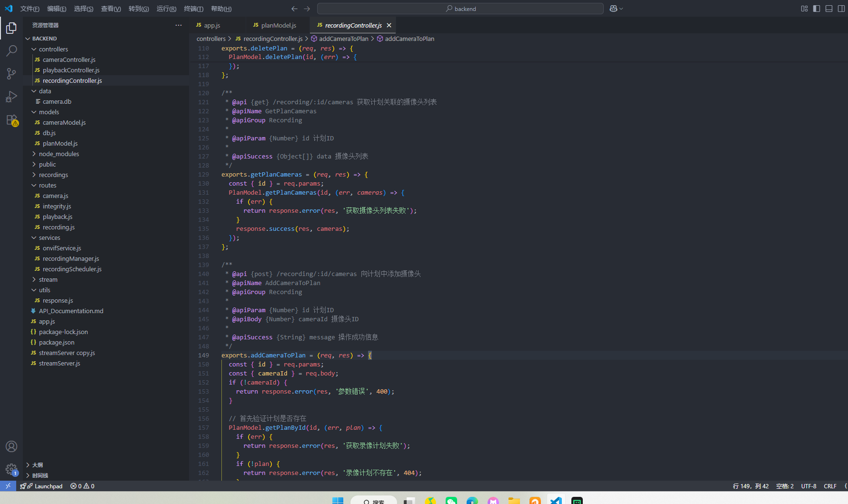Change indentation via 空格: 2

[x=785, y=486]
